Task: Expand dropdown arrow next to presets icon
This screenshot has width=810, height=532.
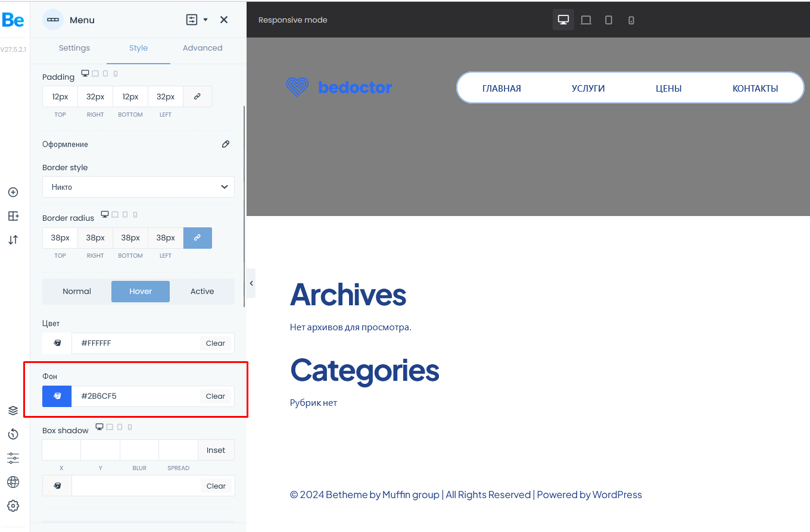Action: 205,20
